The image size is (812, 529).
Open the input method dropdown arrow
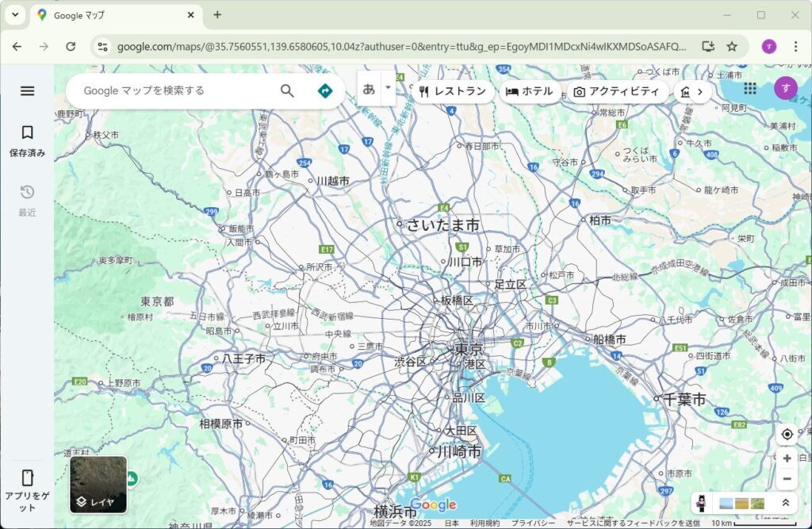coord(388,87)
